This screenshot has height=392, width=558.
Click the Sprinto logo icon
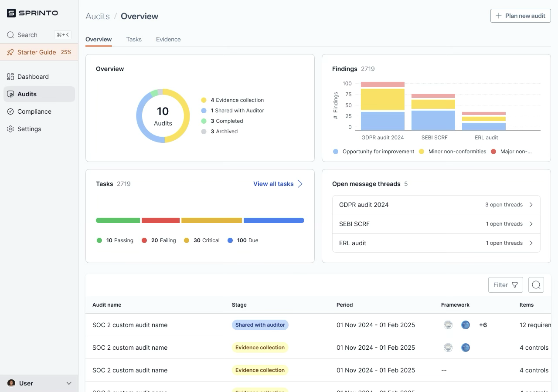pos(11,13)
